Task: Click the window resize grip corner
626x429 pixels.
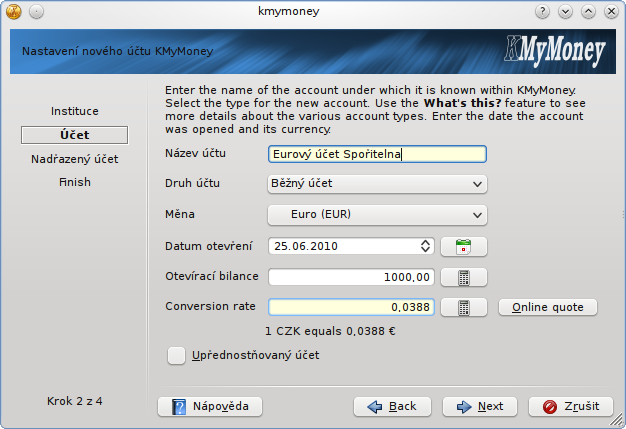Action: click(617, 420)
